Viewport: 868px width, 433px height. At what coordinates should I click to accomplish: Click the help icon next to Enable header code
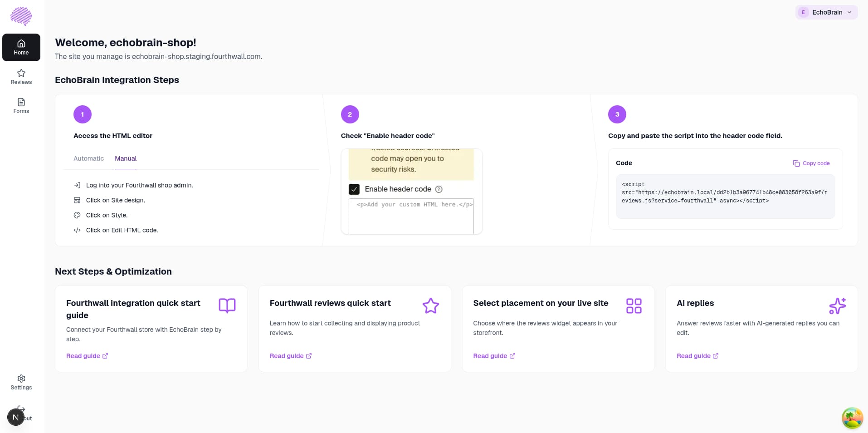pos(439,189)
